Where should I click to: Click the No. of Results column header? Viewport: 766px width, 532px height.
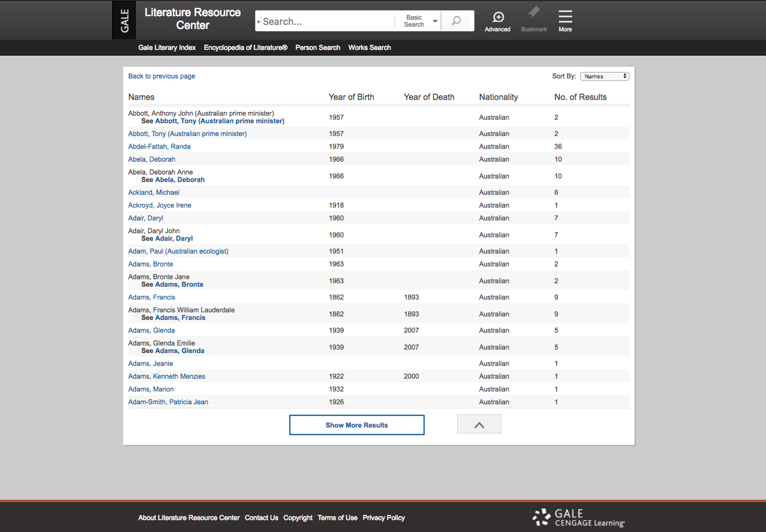(580, 97)
